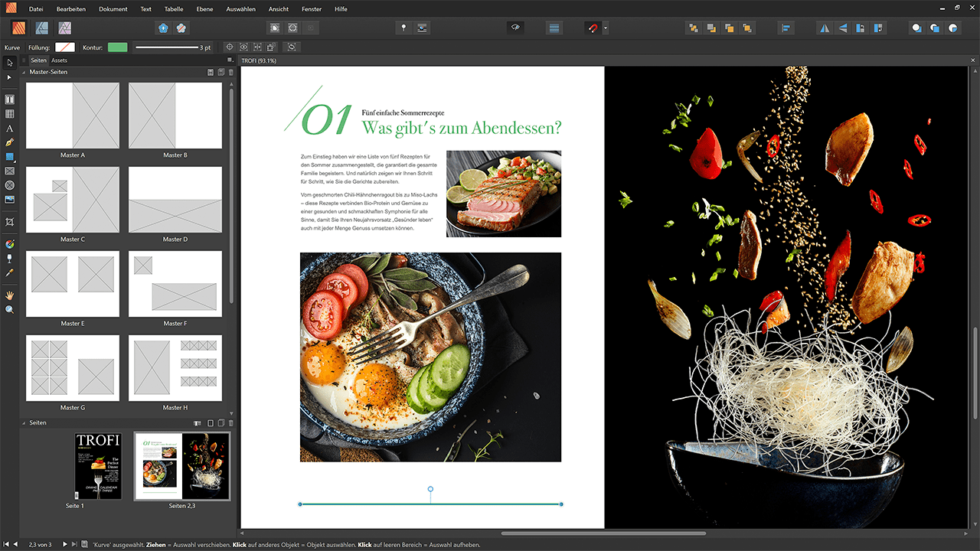Select the Place Image tool

10,200
